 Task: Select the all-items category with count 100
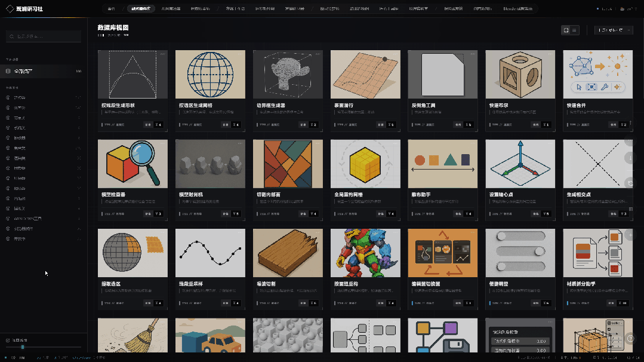(44, 71)
